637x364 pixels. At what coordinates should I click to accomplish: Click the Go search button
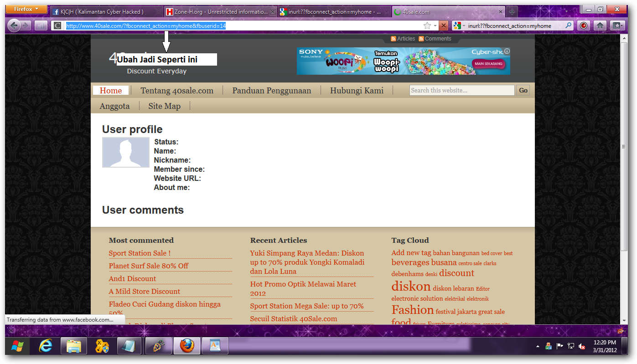pyautogui.click(x=523, y=90)
